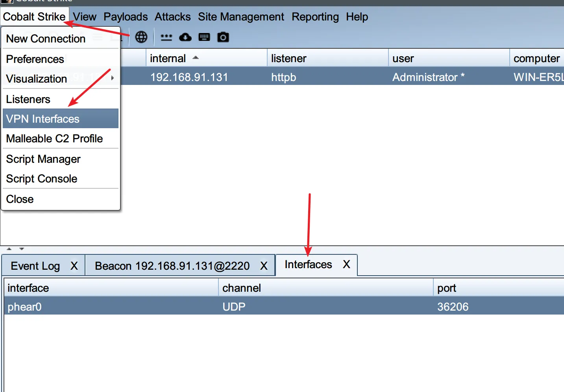Click the globe web icon in toolbar

pyautogui.click(x=141, y=37)
